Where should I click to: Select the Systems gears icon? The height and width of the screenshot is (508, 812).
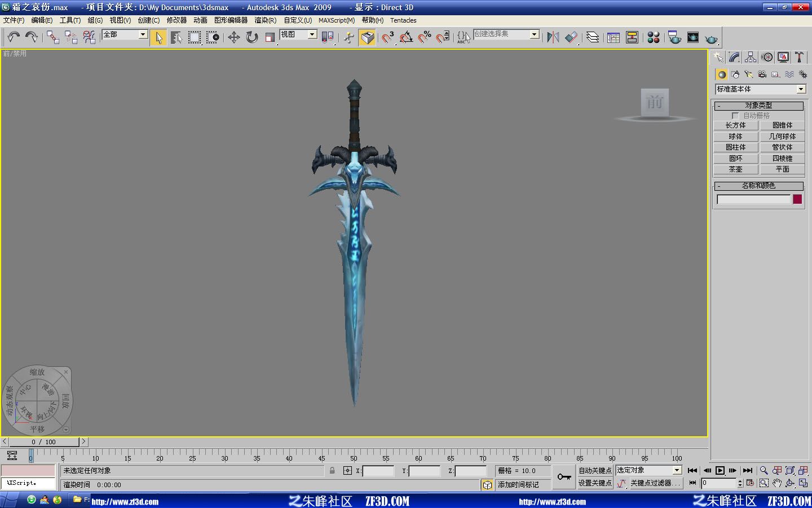pyautogui.click(x=803, y=75)
